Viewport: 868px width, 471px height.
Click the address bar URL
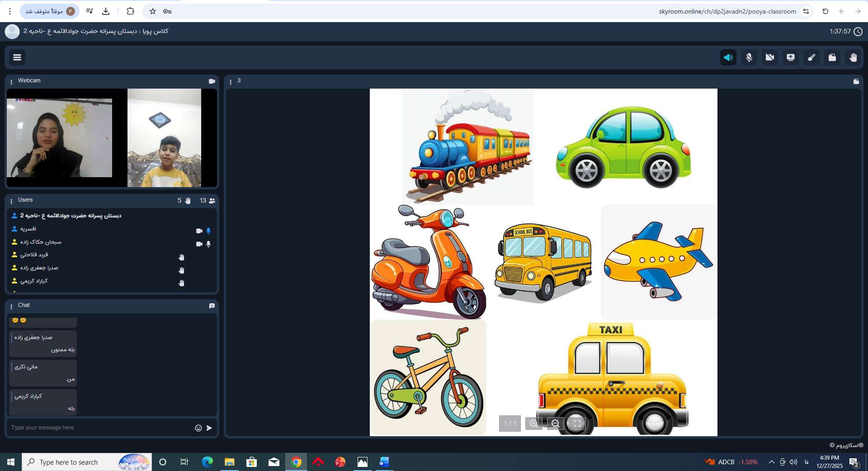pyautogui.click(x=727, y=11)
